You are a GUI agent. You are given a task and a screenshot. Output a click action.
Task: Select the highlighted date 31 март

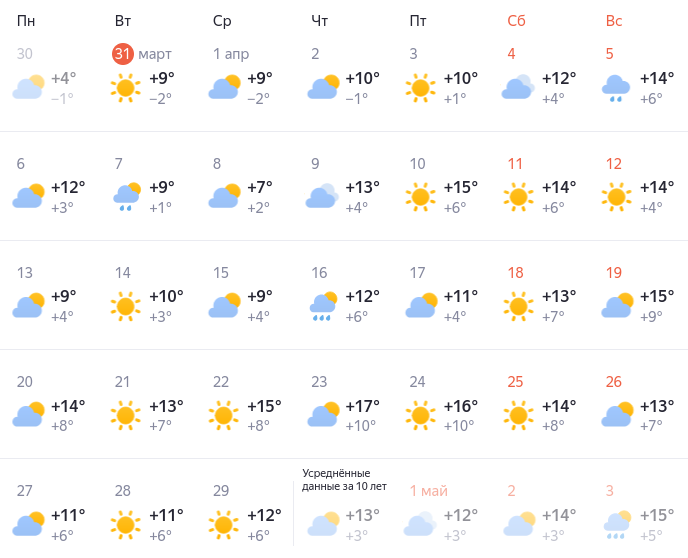pos(123,54)
